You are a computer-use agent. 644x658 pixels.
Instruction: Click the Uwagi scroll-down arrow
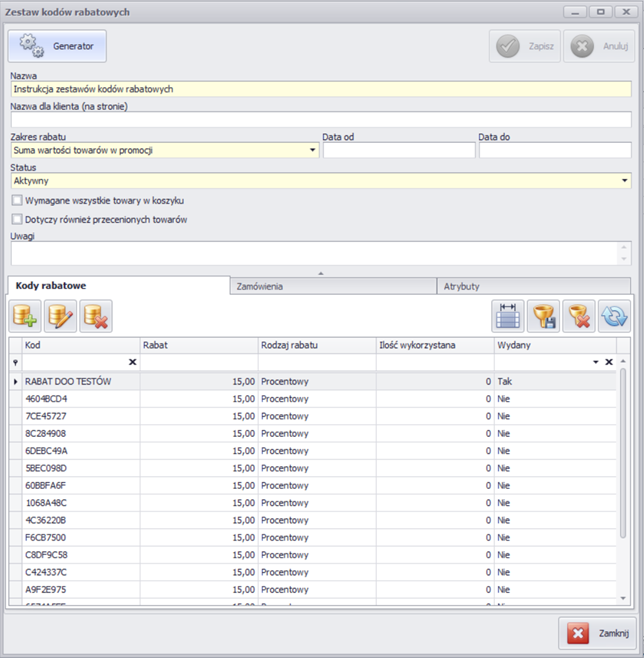(624, 259)
